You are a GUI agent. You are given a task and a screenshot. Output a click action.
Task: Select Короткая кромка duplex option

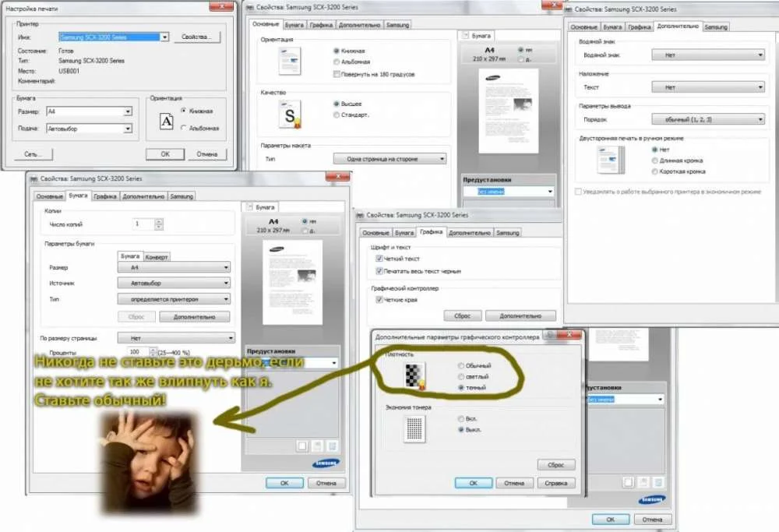coord(655,171)
